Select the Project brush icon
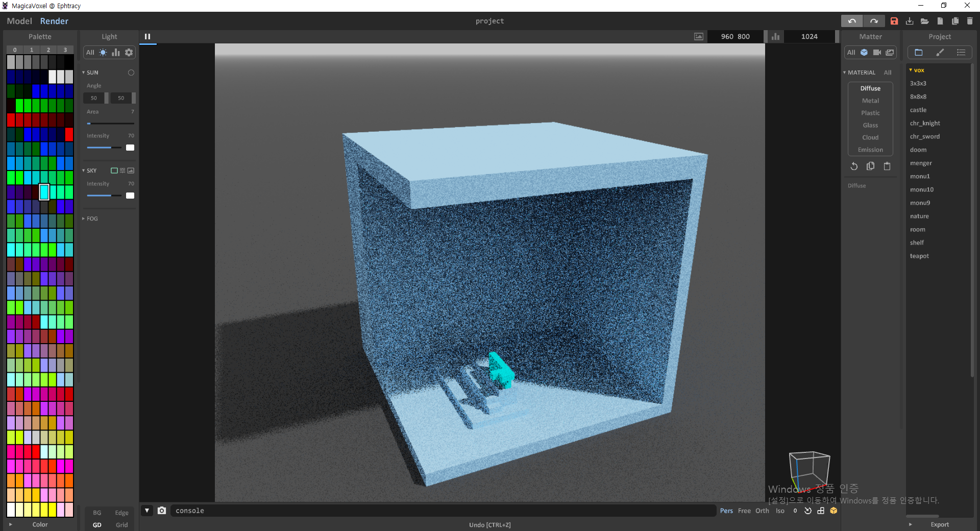This screenshot has width=980, height=531. (940, 52)
